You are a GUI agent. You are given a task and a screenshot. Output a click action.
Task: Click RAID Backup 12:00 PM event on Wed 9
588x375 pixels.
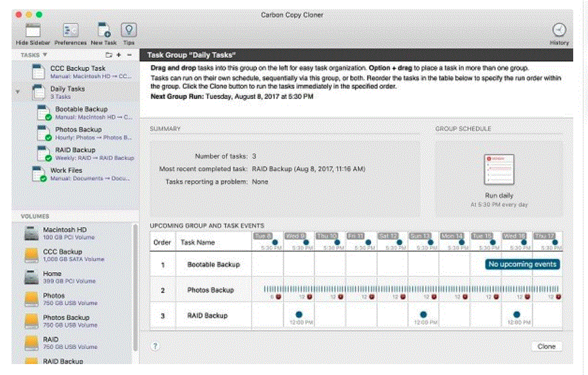point(299,315)
